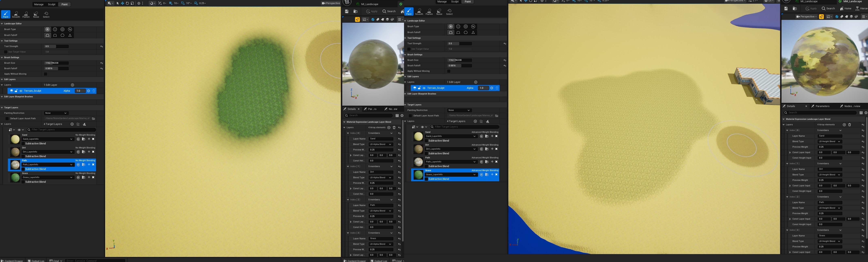Delete highlighted Path layer using its X icon
The height and width of the screenshot is (262, 868).
pos(93,164)
